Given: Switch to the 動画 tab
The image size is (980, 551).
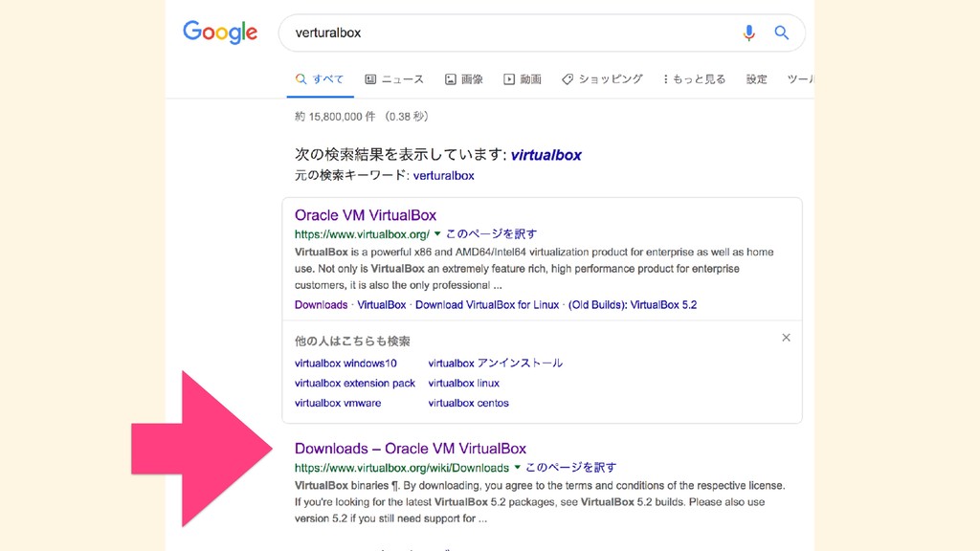Looking at the screenshot, I should [523, 79].
